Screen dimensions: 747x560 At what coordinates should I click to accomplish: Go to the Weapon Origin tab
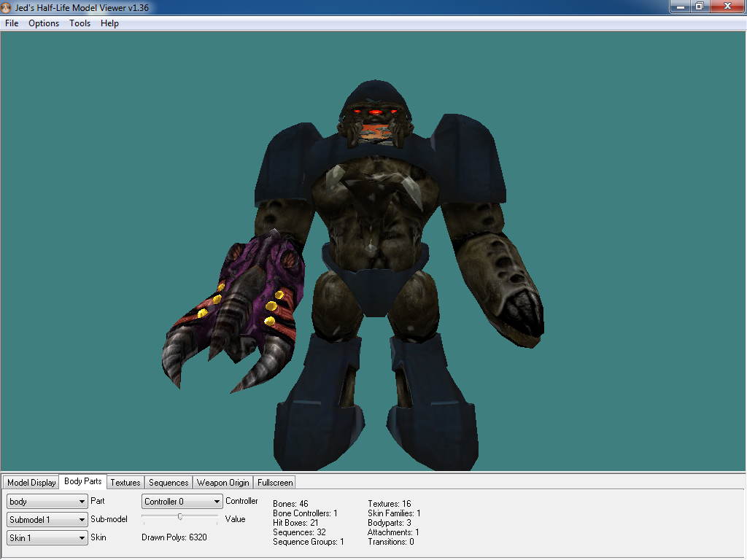click(223, 483)
